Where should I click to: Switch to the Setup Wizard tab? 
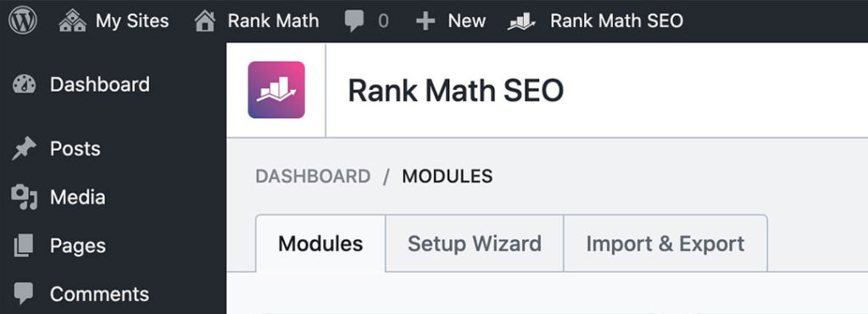point(475,244)
